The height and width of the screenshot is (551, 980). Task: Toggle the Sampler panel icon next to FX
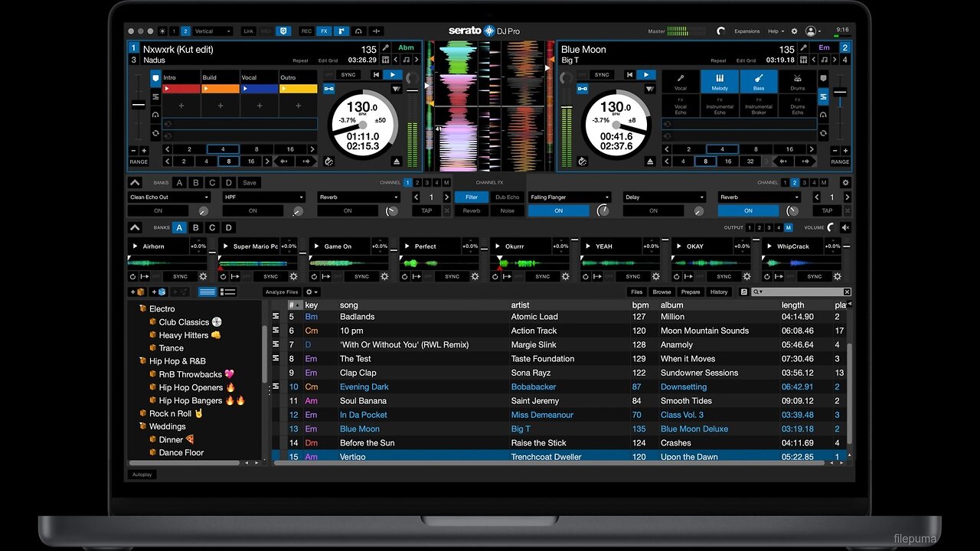coord(341,31)
